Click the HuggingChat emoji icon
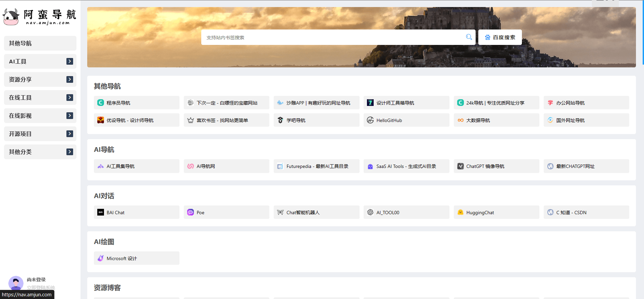Viewport: 644px width, 299px height. pos(460,212)
